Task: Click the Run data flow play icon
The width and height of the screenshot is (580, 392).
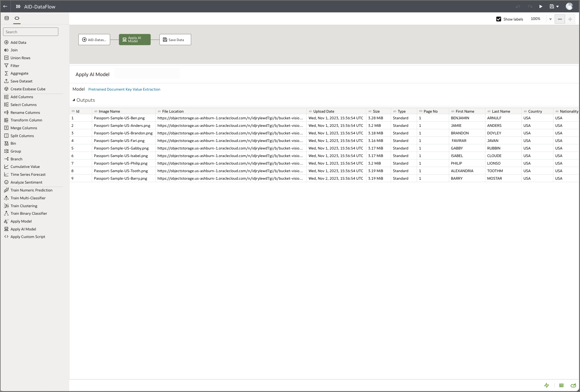Action: (541, 6)
